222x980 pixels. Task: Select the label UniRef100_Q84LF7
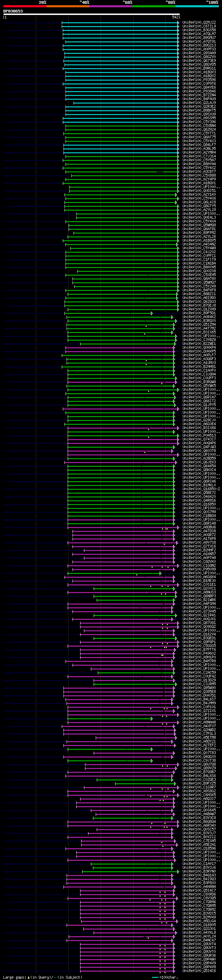point(199,145)
